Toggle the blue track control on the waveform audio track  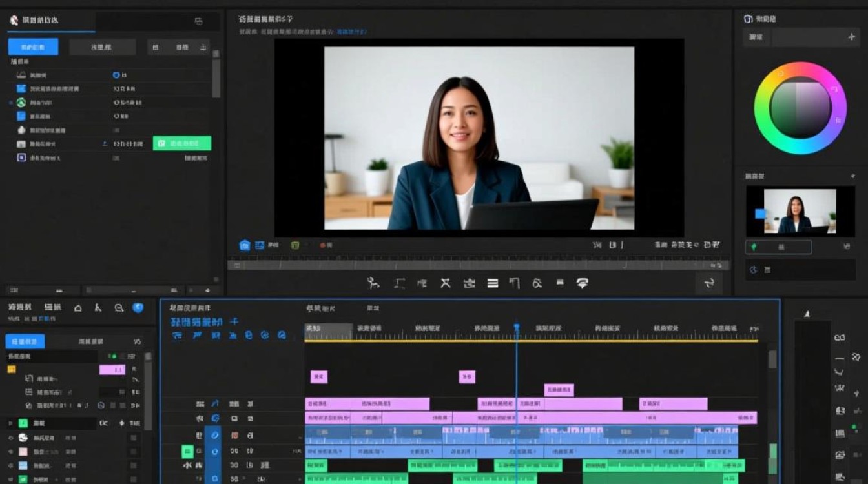(215, 436)
